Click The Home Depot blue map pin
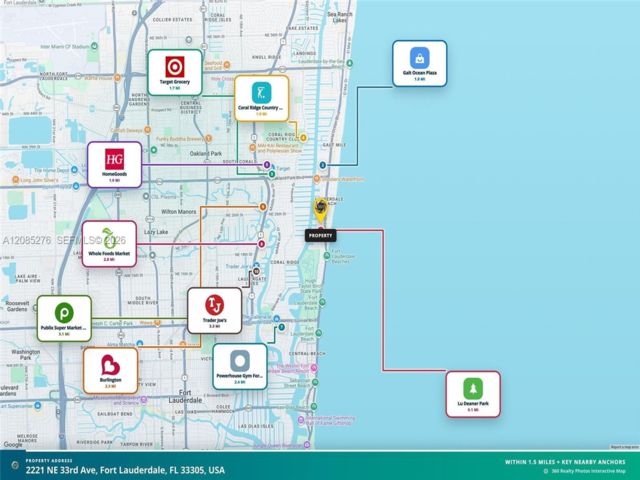This screenshot has height=480, width=640. coord(74,169)
